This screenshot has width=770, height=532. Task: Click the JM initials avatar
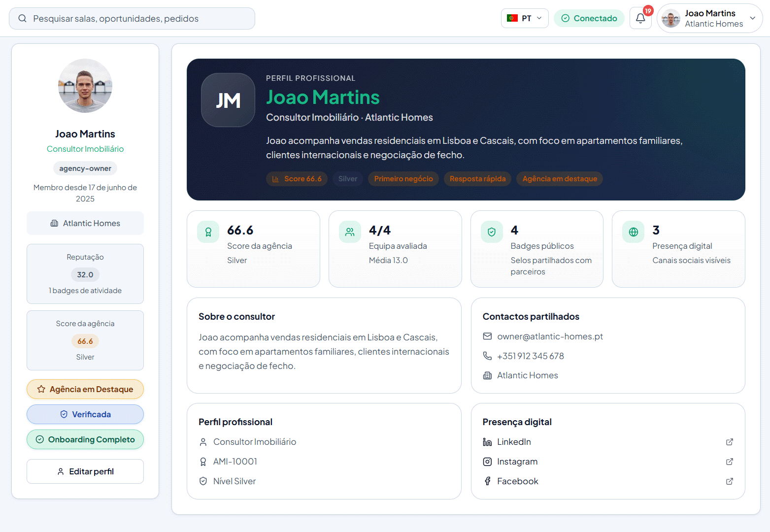pos(228,100)
